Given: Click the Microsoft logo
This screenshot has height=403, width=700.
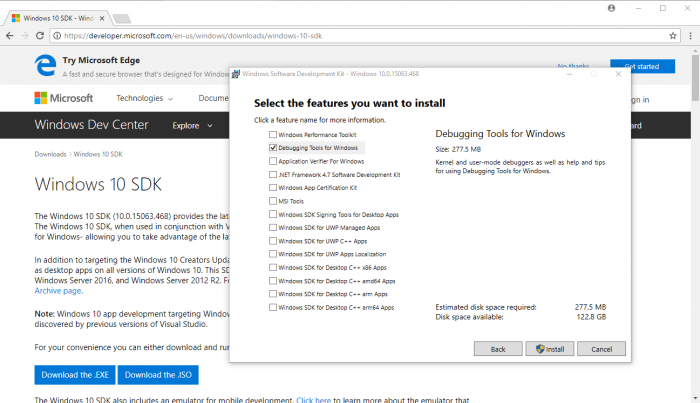Looking at the screenshot, I should click(64, 98).
